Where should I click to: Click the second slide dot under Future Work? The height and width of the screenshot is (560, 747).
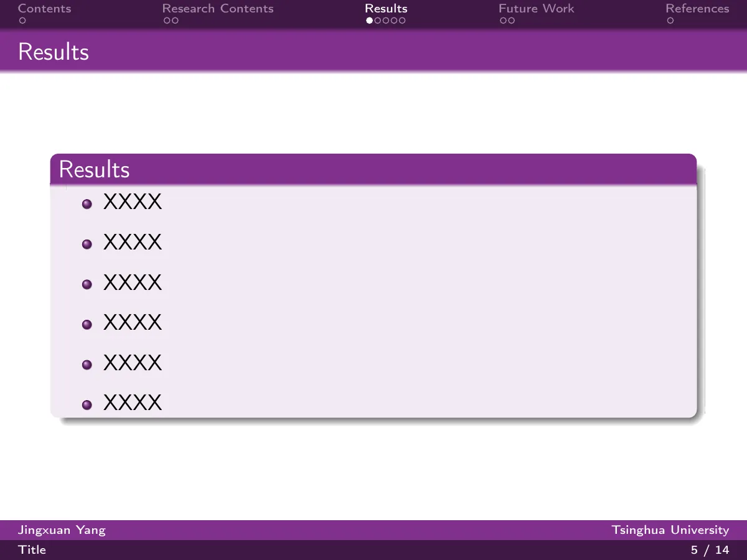pyautogui.click(x=510, y=21)
